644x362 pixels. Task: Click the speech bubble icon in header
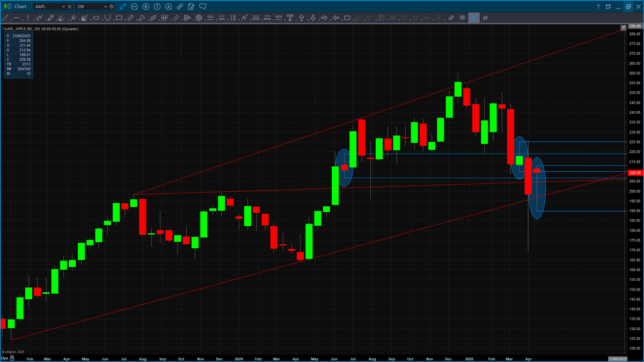pyautogui.click(x=203, y=6)
